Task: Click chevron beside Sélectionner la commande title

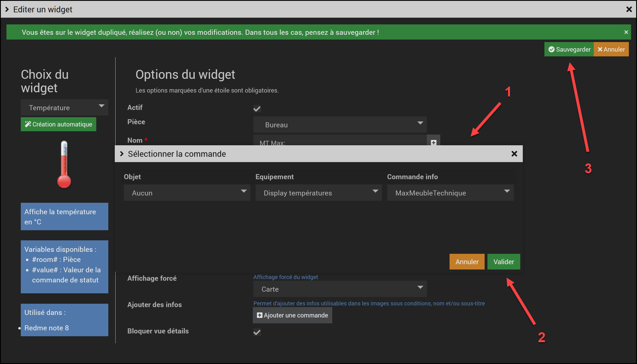Action: [122, 154]
